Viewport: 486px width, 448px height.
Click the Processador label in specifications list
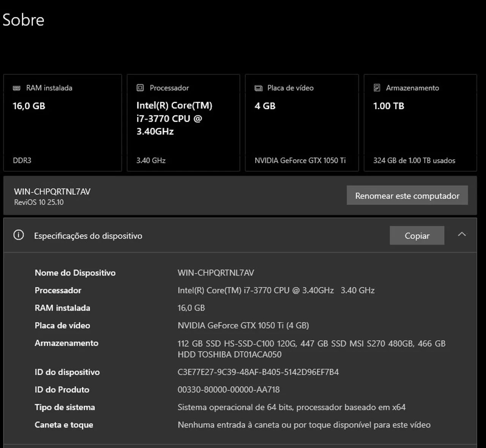click(58, 290)
